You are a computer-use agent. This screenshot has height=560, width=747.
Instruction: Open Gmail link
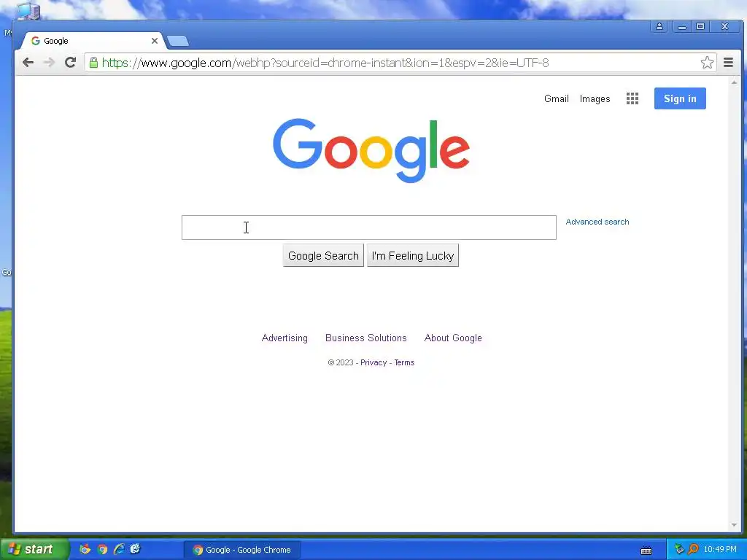tap(557, 98)
